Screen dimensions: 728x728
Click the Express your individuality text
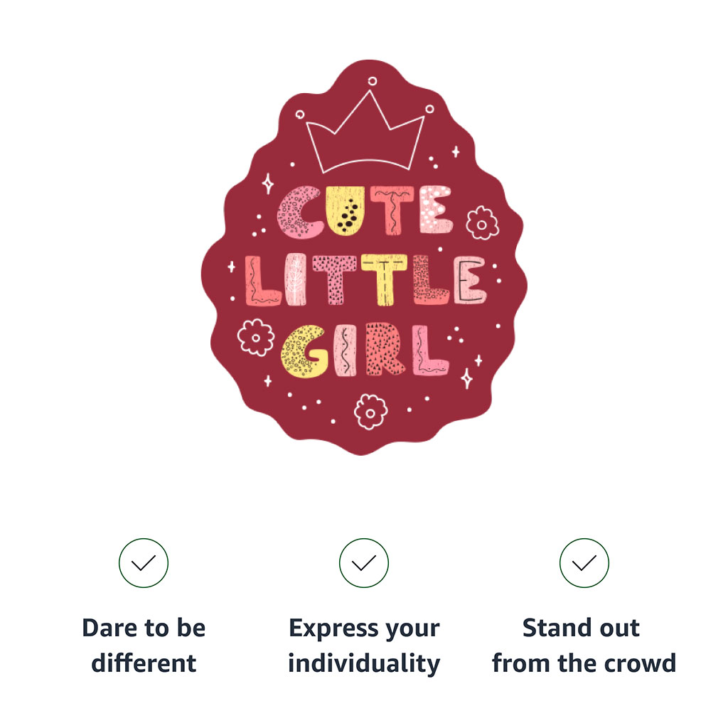tap(364, 646)
